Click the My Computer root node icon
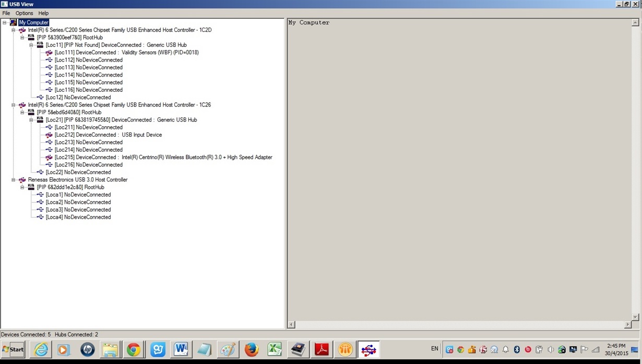Screen dimensions: 642x364 pos(13,22)
